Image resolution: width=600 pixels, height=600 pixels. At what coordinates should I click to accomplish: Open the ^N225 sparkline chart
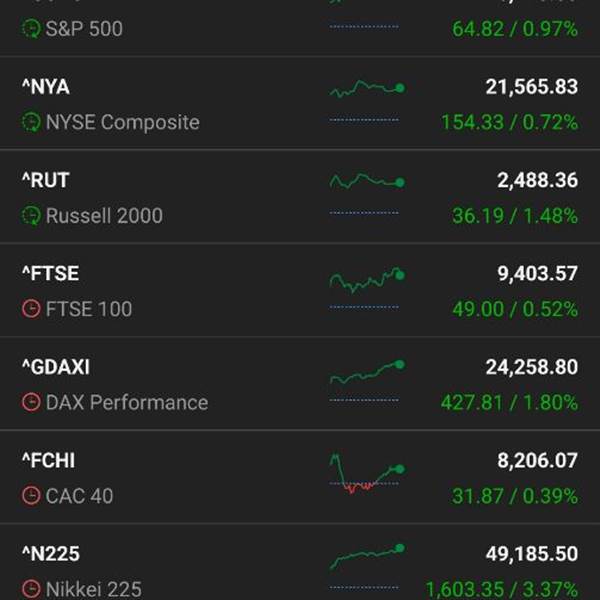366,556
